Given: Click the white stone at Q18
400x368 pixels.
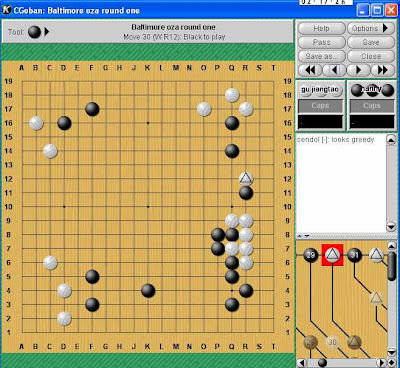Looking at the screenshot, I should 232,95.
